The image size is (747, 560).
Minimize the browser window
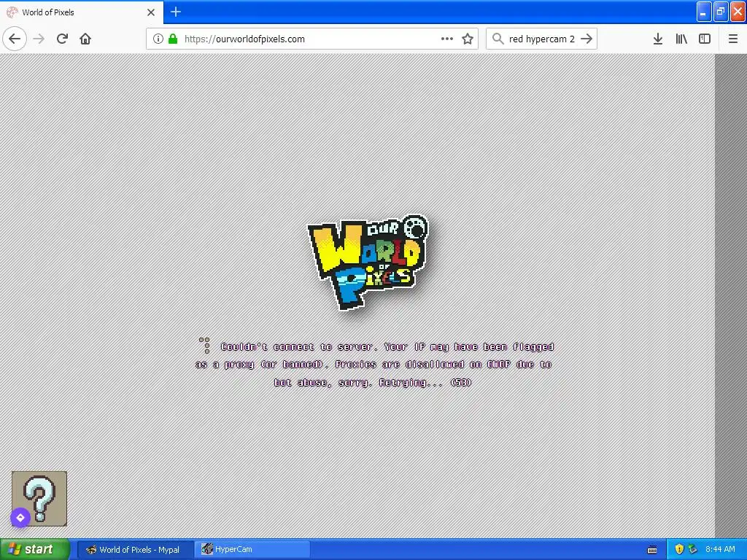(704, 12)
